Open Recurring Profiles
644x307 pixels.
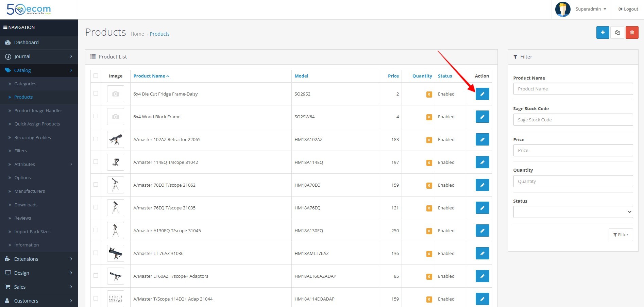click(x=33, y=137)
